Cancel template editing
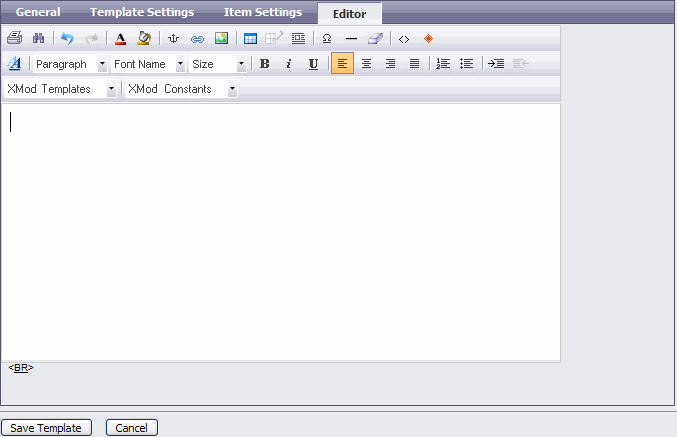 (x=132, y=428)
